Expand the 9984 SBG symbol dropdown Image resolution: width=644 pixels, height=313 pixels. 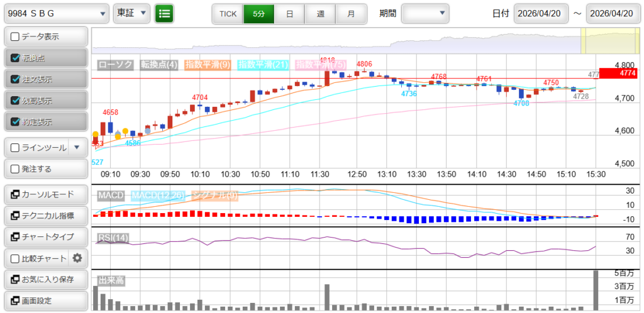[x=56, y=13]
